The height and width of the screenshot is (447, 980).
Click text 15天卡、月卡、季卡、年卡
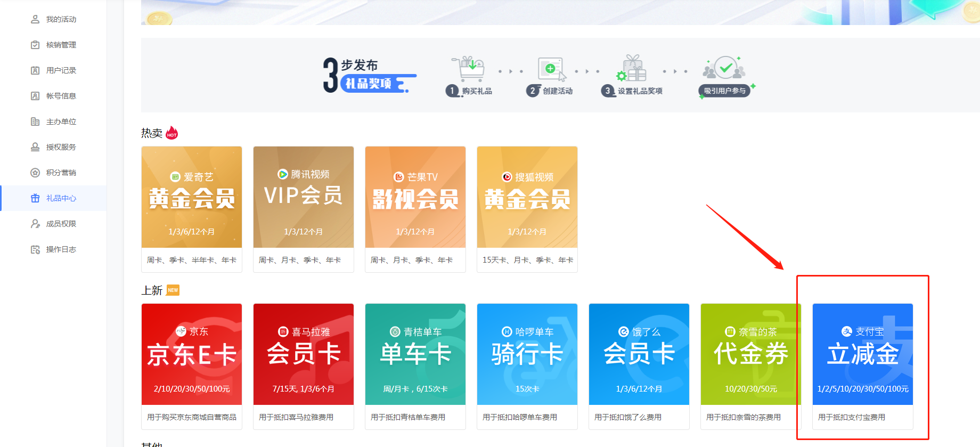pos(528,260)
